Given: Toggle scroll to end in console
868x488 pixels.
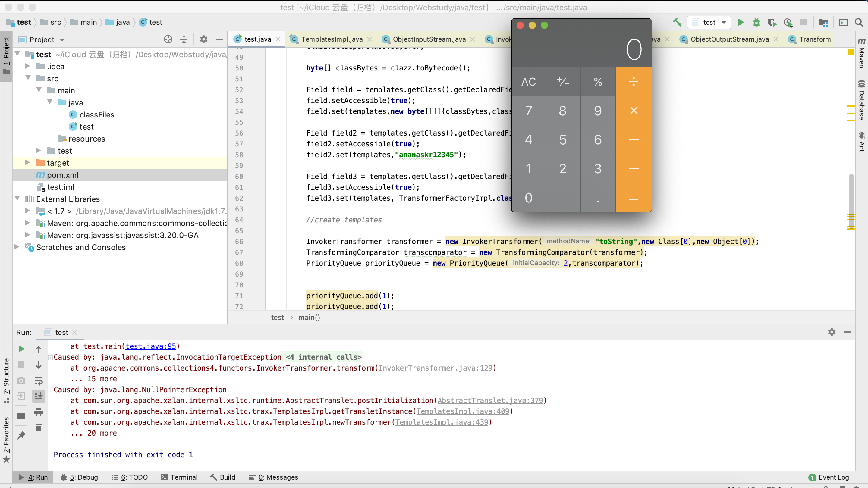Looking at the screenshot, I should click(x=38, y=396).
